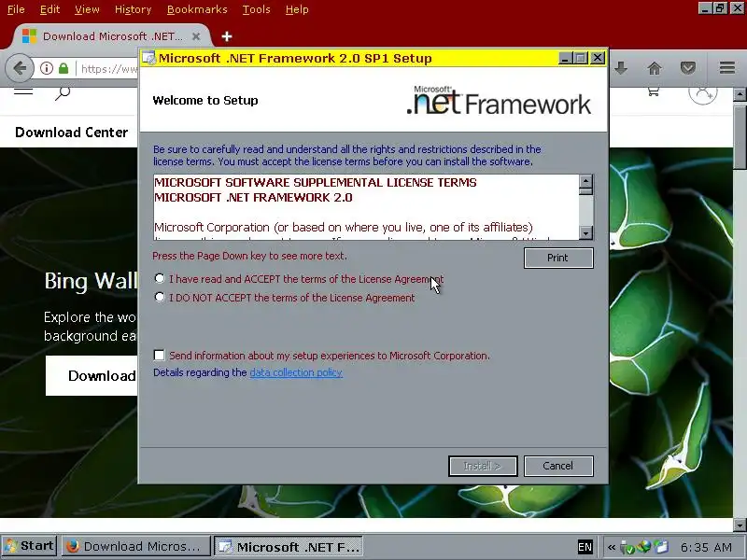
Task: Click the Welcome to Setup heading
Action: (205, 101)
